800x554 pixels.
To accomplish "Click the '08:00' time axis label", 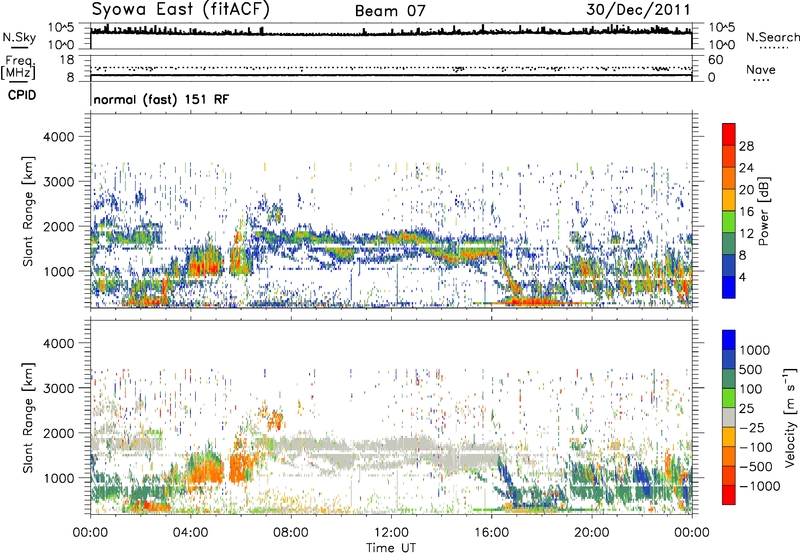I will [291, 533].
